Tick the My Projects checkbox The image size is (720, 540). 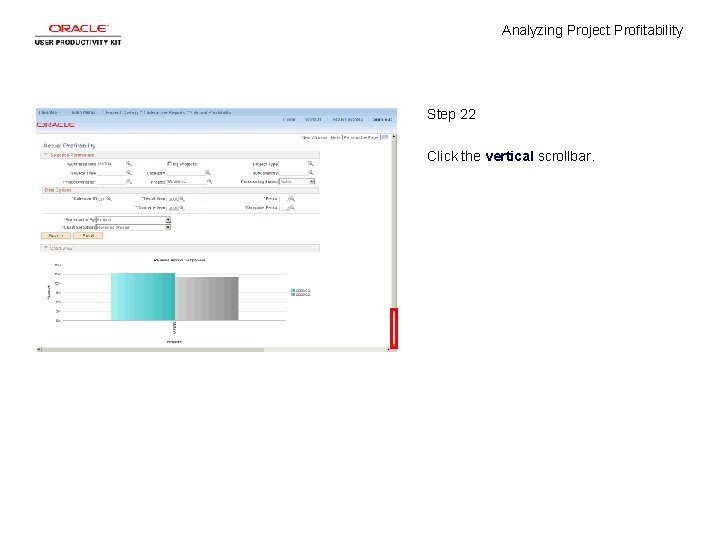pyautogui.click(x=169, y=163)
